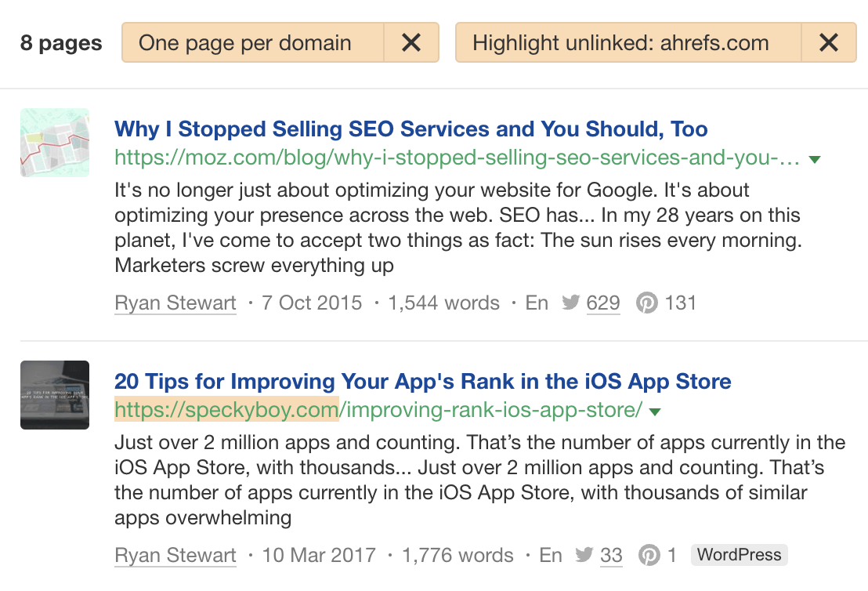Image resolution: width=868 pixels, height=591 pixels.
Task: Remove the Highlight unlinked ahrefs.com filter
Action: (x=829, y=43)
